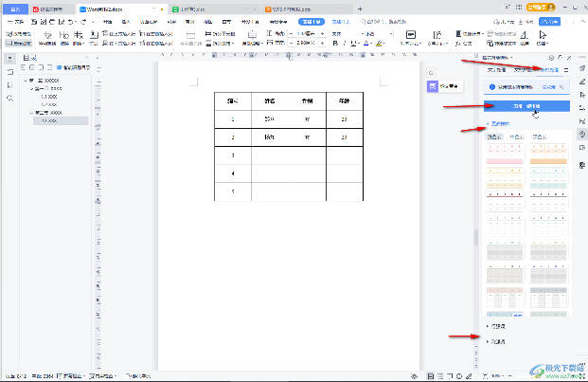Click the draw table pencil icon

pyautogui.click(x=47, y=35)
